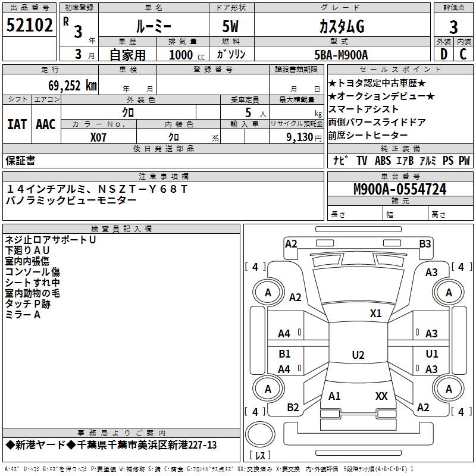Viewport: 476px width, 476px height.
Task: Click the 前席シートヒーター line
Action: [368, 136]
